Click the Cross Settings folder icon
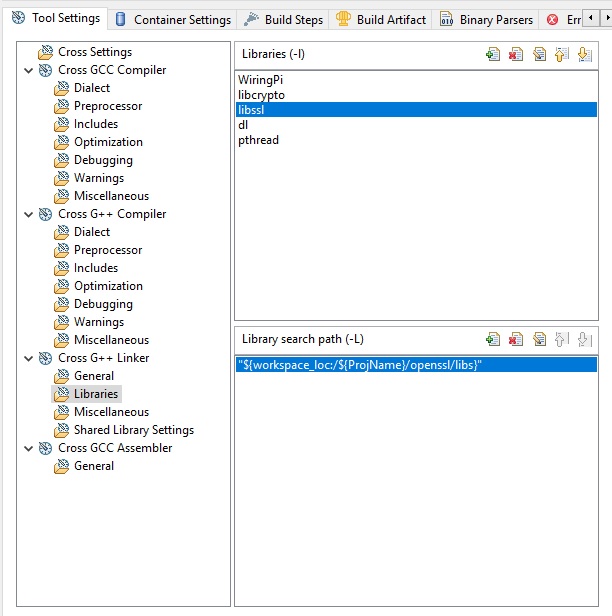Image resolution: width=612 pixels, height=616 pixels. pyautogui.click(x=46, y=52)
